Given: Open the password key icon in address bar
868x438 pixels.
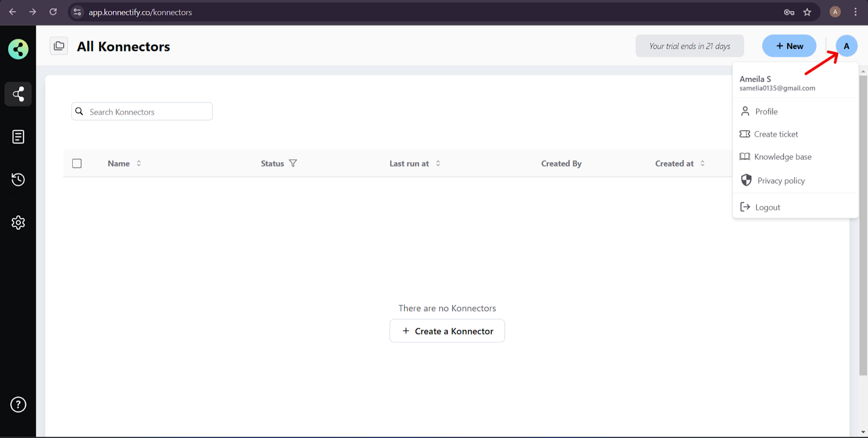Looking at the screenshot, I should (789, 12).
